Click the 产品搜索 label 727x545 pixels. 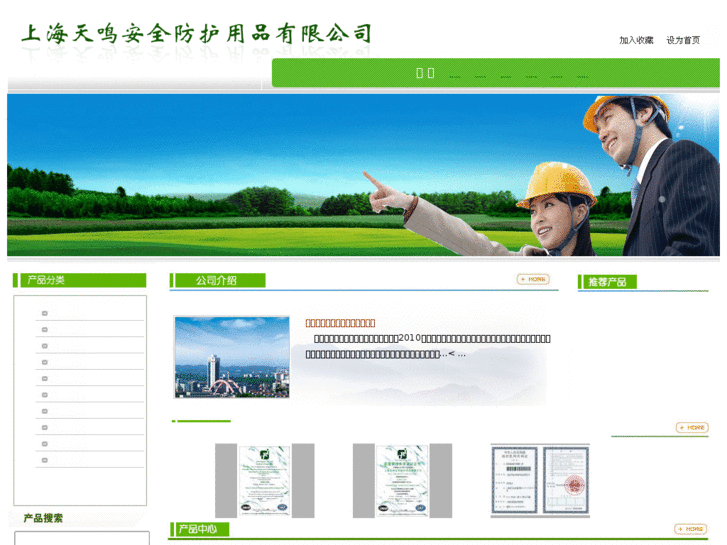pos(43,518)
